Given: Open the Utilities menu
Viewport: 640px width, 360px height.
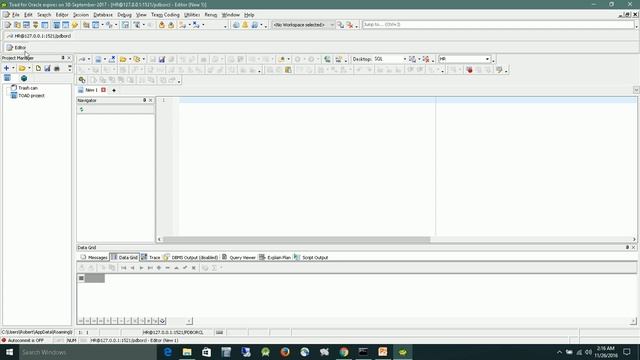Looking at the screenshot, I should tap(192, 15).
